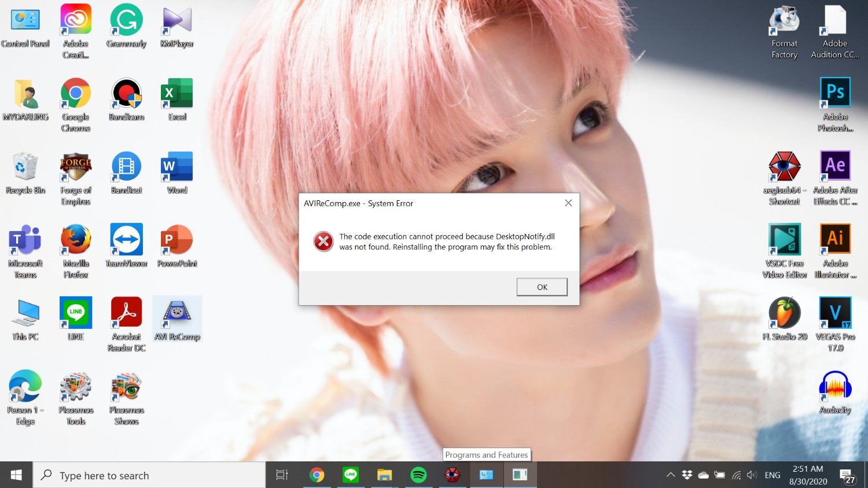Select the Picosmos Shows desktop icon
Viewport: 868px width, 488px height.
pyautogui.click(x=126, y=398)
